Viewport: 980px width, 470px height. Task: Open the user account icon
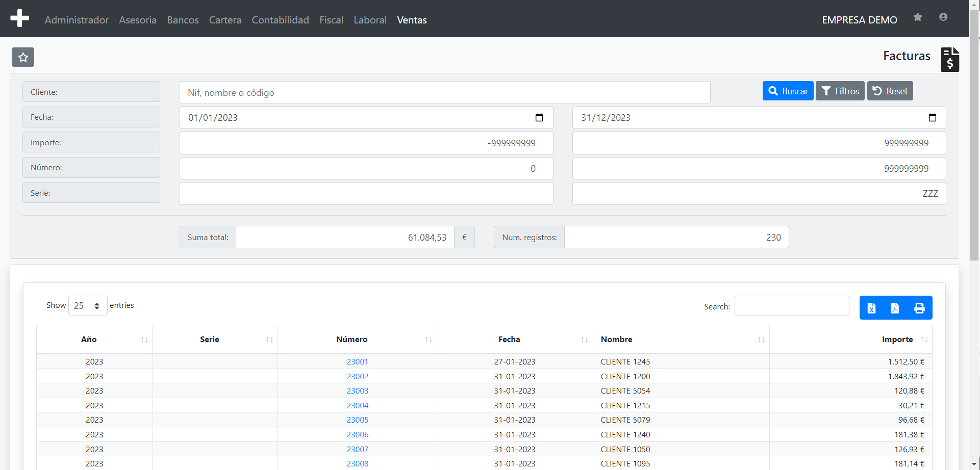[x=943, y=17]
